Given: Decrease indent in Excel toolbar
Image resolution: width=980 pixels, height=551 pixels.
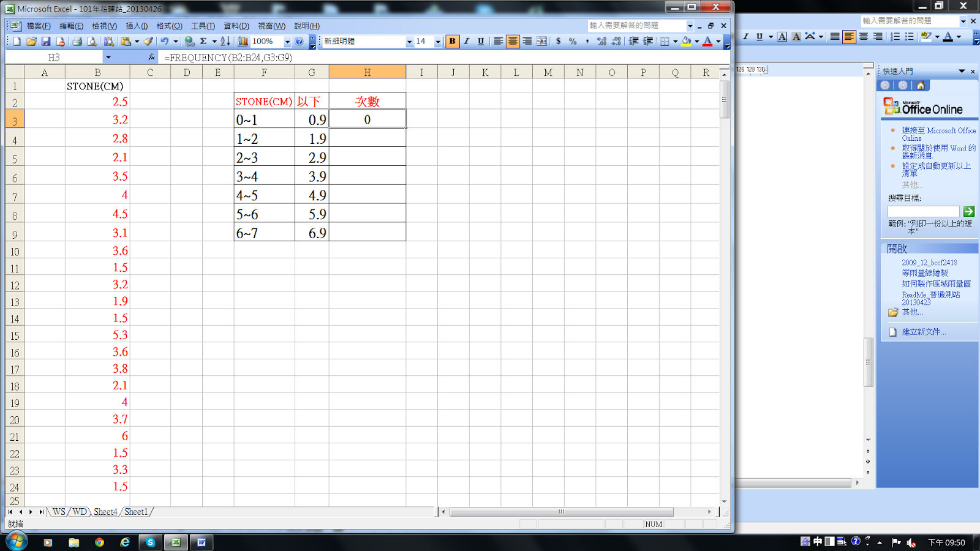Looking at the screenshot, I should click(633, 42).
